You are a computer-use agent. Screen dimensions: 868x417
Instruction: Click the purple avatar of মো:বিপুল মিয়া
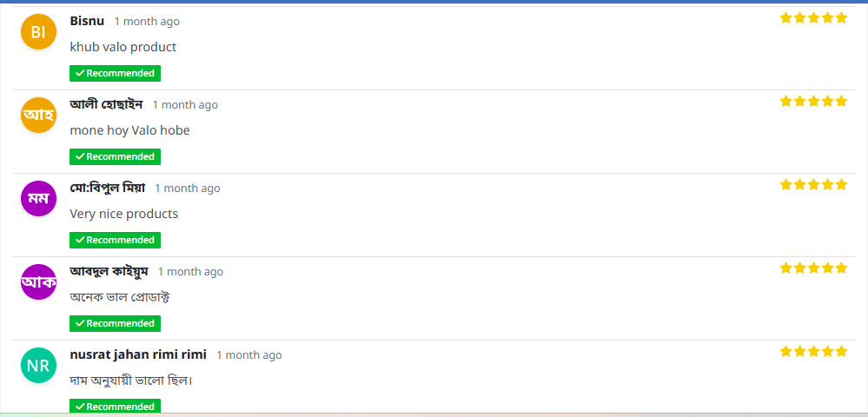[x=37, y=199]
